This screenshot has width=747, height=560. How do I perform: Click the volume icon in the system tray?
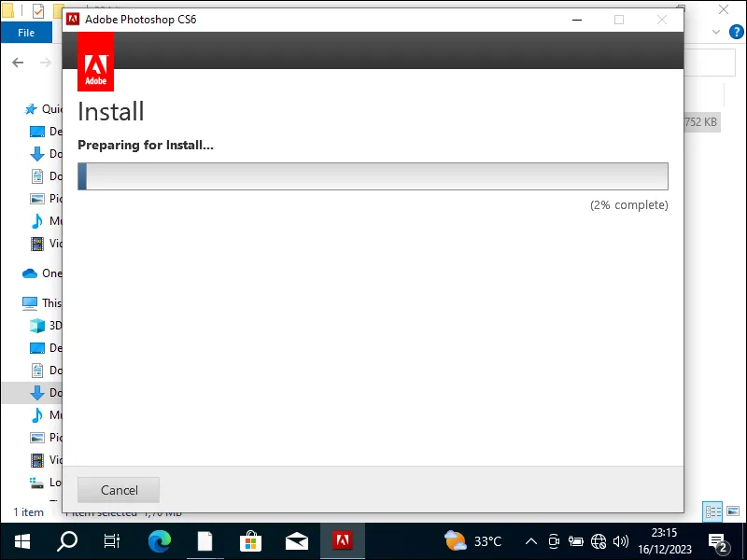(621, 540)
